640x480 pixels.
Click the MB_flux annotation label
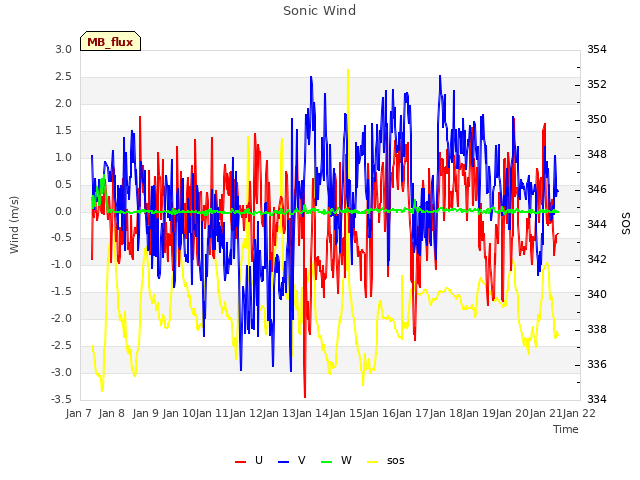click(110, 42)
